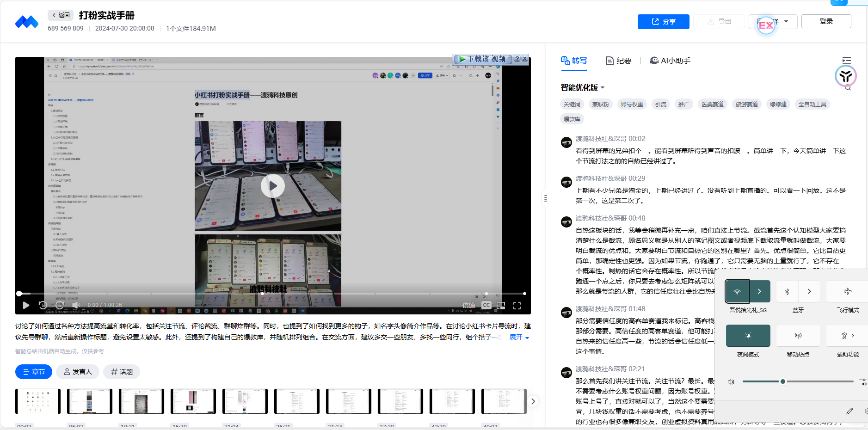The image size is (868, 430).
Task: Click the play icon in the control bar
Action: click(x=26, y=305)
